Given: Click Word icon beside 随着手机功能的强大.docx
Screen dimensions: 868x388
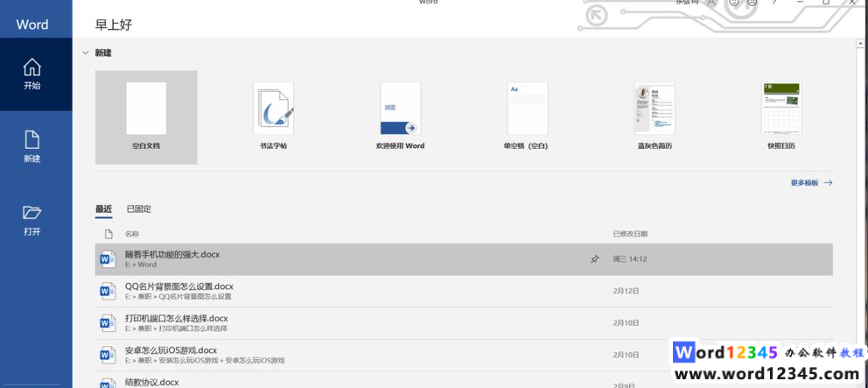Looking at the screenshot, I should (x=108, y=259).
